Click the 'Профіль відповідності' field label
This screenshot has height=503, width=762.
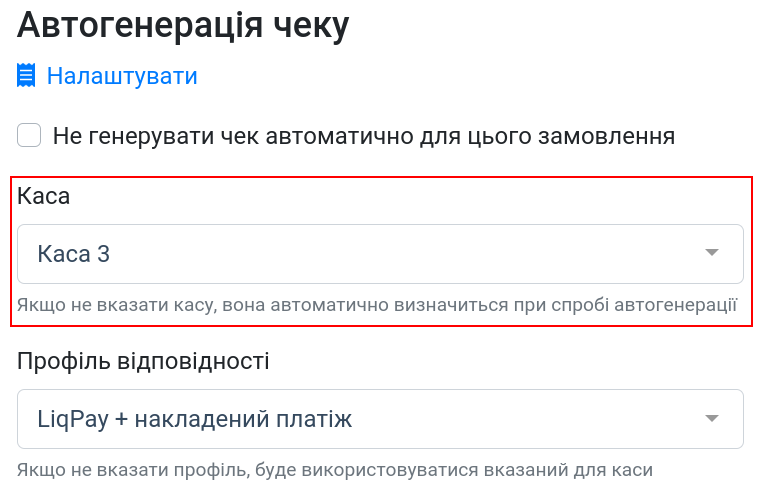point(143,361)
